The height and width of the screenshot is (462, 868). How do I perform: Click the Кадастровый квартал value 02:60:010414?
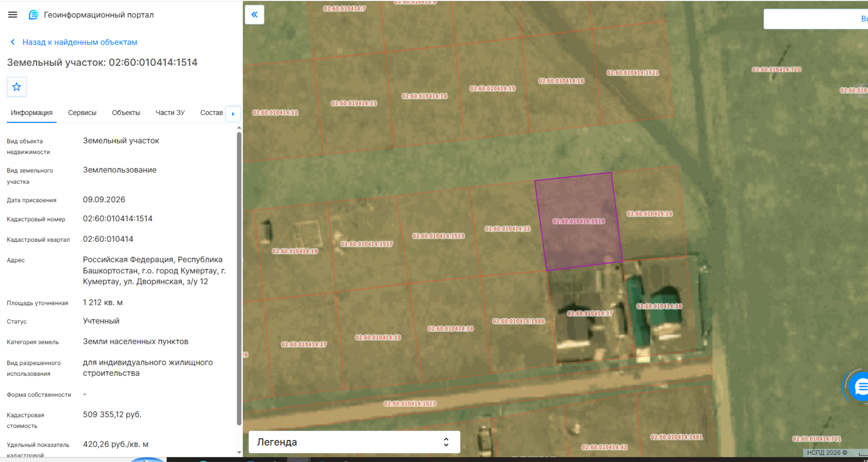point(108,239)
